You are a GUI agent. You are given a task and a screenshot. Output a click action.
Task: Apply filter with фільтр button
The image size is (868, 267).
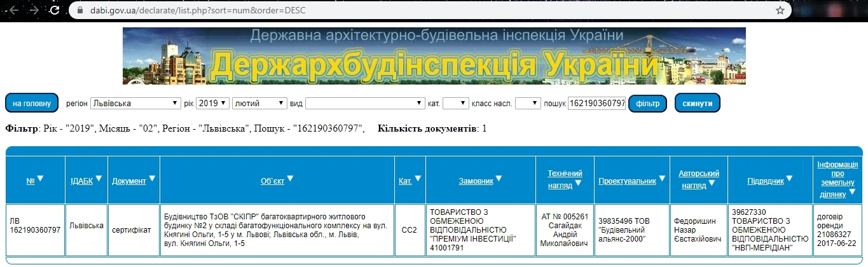point(647,102)
